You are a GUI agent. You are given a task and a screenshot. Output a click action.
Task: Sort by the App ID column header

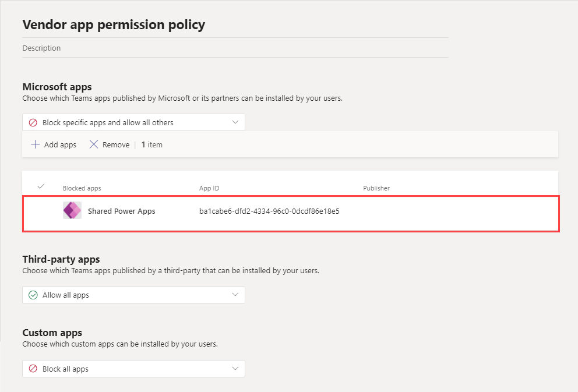click(x=209, y=188)
